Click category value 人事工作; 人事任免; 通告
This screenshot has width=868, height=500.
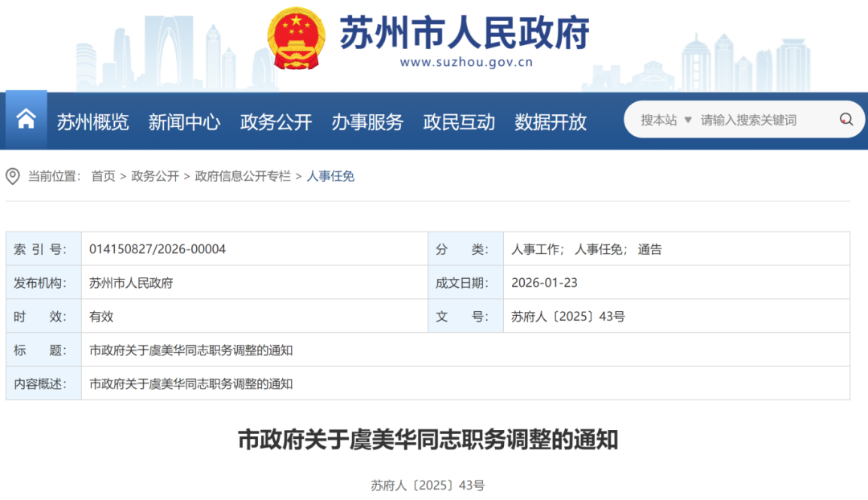tap(586, 249)
